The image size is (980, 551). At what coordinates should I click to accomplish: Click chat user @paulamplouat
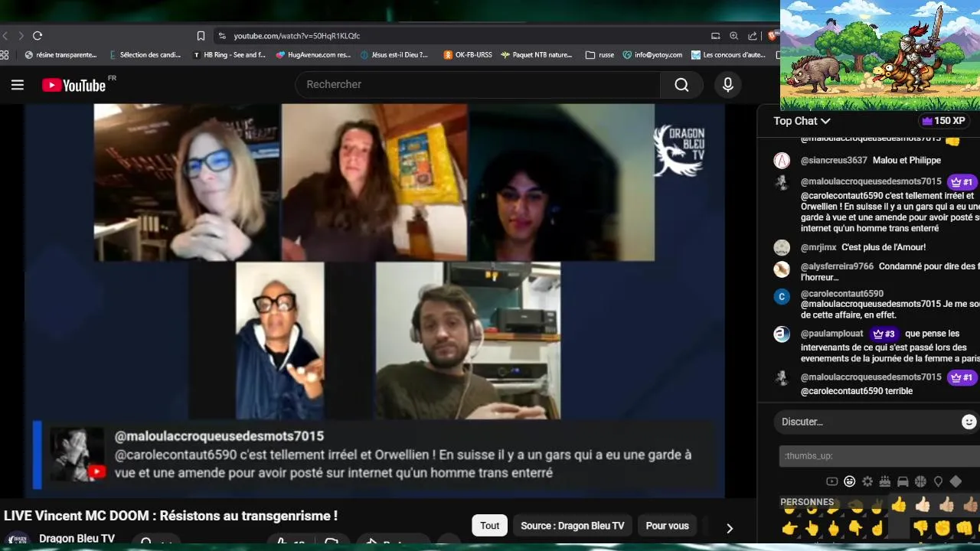pyautogui.click(x=831, y=334)
